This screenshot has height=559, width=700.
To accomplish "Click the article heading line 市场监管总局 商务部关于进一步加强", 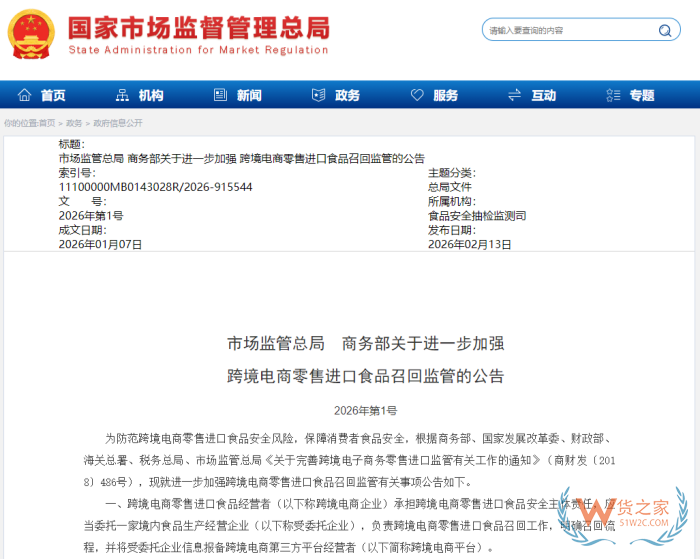I will click(x=366, y=343).
